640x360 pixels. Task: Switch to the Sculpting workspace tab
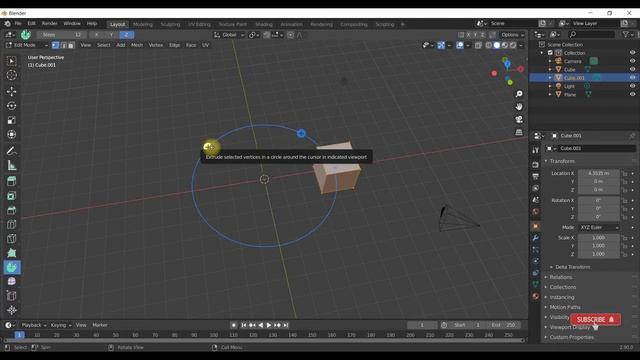[170, 24]
